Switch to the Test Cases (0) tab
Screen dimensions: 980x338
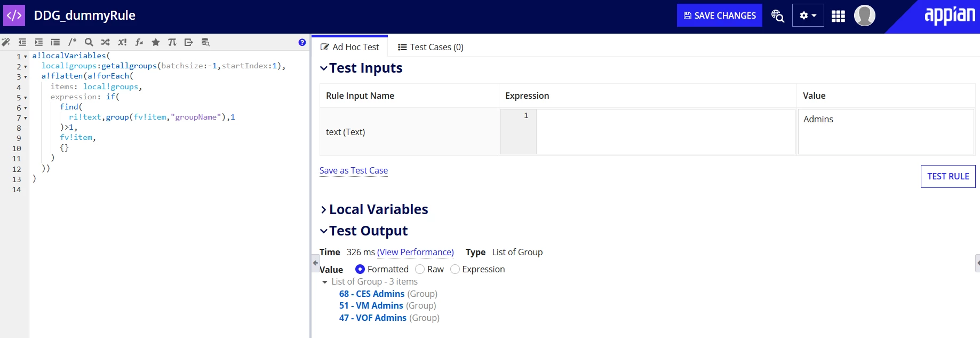431,47
